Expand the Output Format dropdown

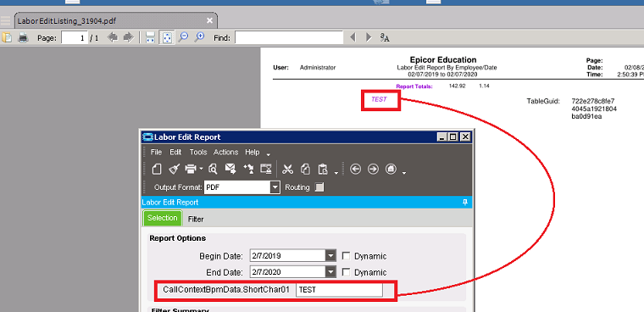click(275, 187)
